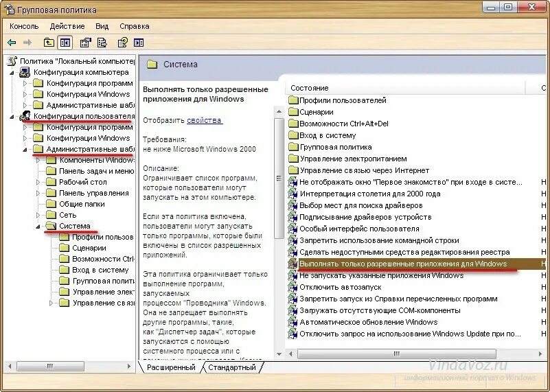Select Не запускать указанные приложения Windows policy
The image size is (550, 392).
click(x=381, y=275)
